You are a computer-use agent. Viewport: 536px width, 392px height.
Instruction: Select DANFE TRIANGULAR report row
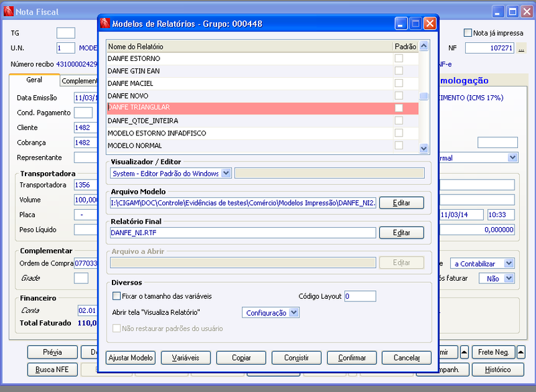click(x=250, y=108)
